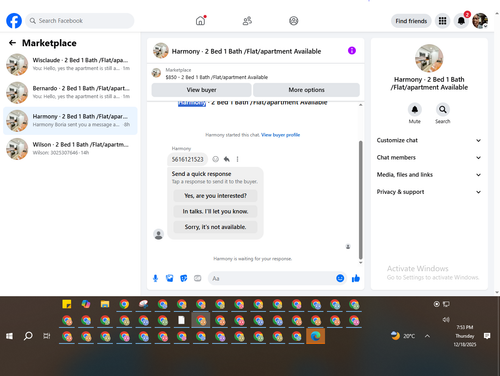Search in the Harmony conversation
The image size is (500, 376).
coord(442,109)
